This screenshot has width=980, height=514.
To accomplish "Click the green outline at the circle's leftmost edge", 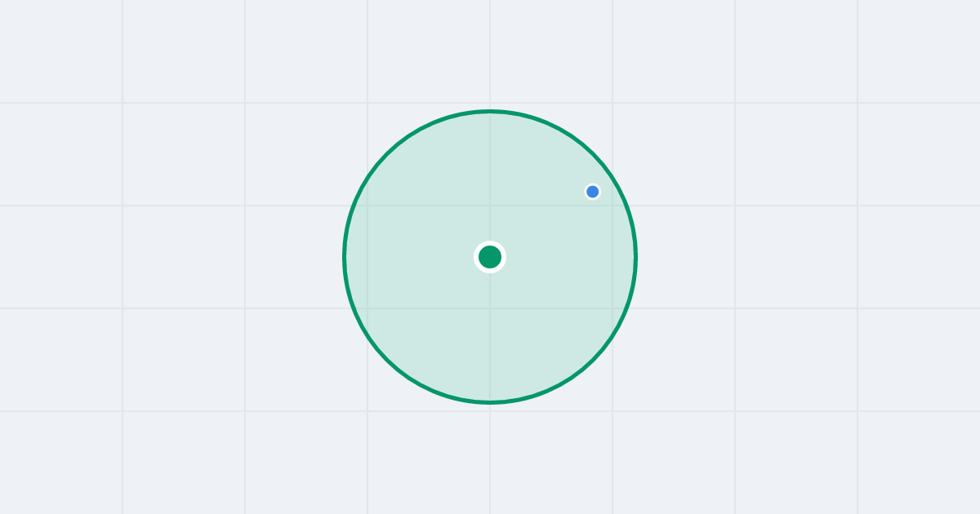I will [x=345, y=257].
